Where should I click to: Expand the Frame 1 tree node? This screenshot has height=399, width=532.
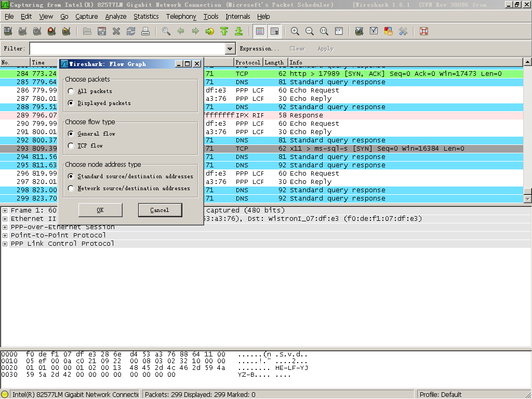[x=5, y=211]
